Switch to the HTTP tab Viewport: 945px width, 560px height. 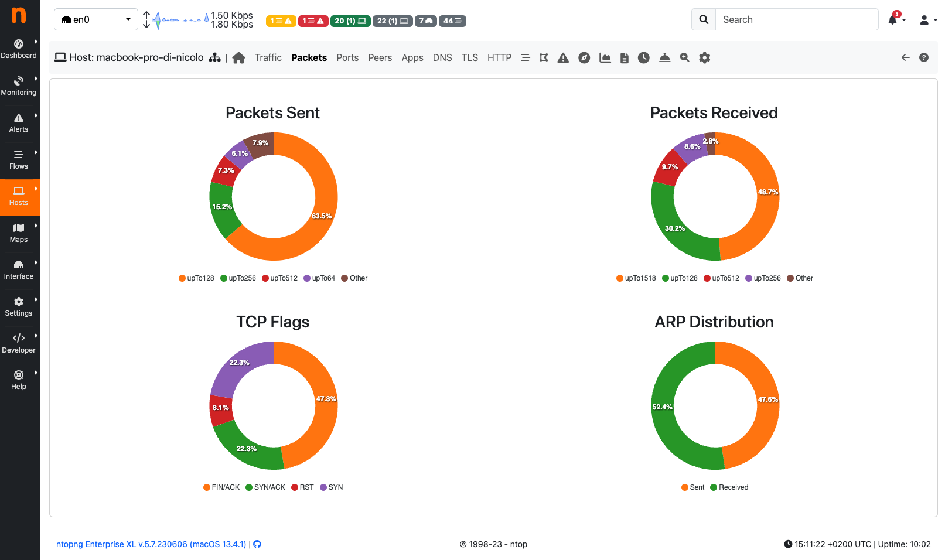499,57
